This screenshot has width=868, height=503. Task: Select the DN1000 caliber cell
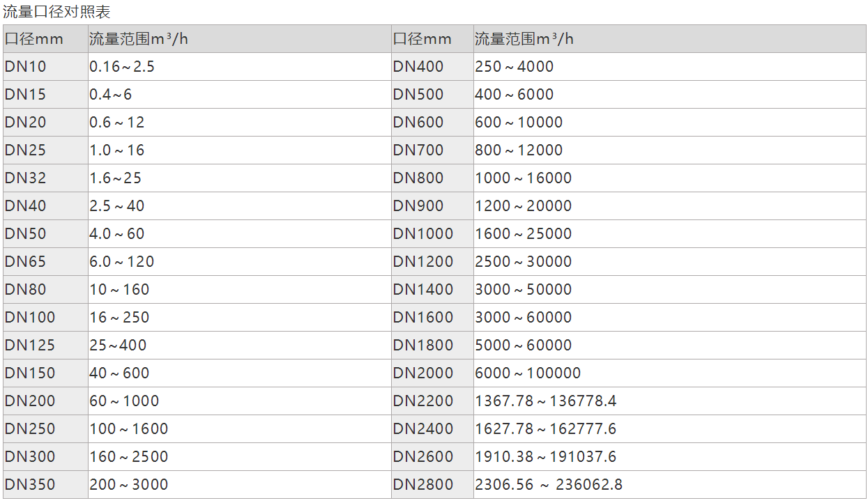(423, 234)
